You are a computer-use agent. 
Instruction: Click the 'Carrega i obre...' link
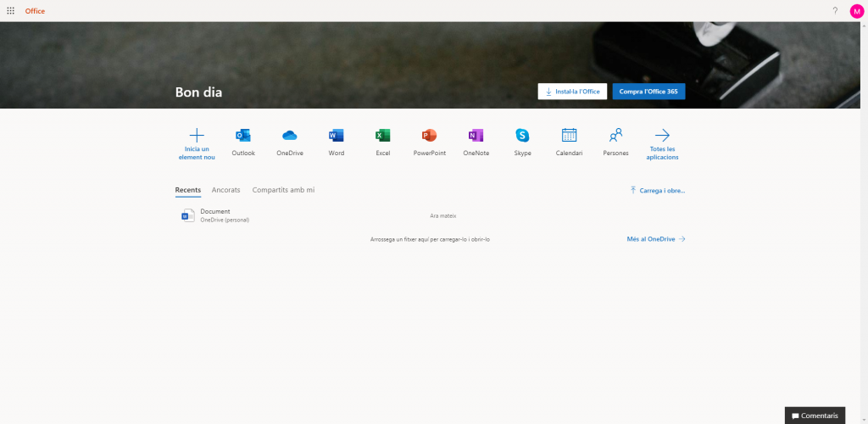[x=658, y=191]
